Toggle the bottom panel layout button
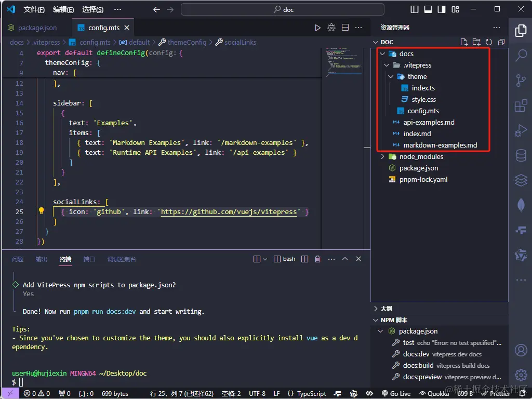Image resolution: width=532 pixels, height=399 pixels. 428,9
